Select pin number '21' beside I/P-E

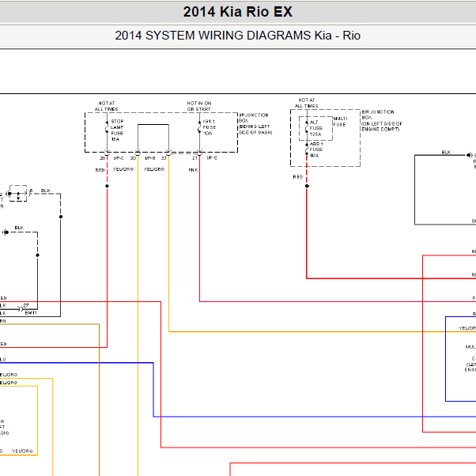pyautogui.click(x=195, y=158)
